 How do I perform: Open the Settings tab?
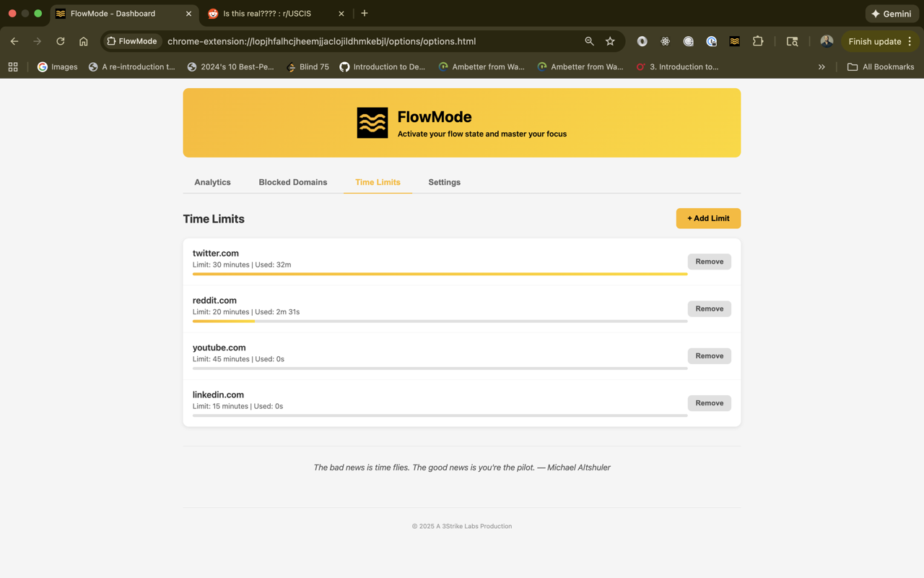click(444, 182)
